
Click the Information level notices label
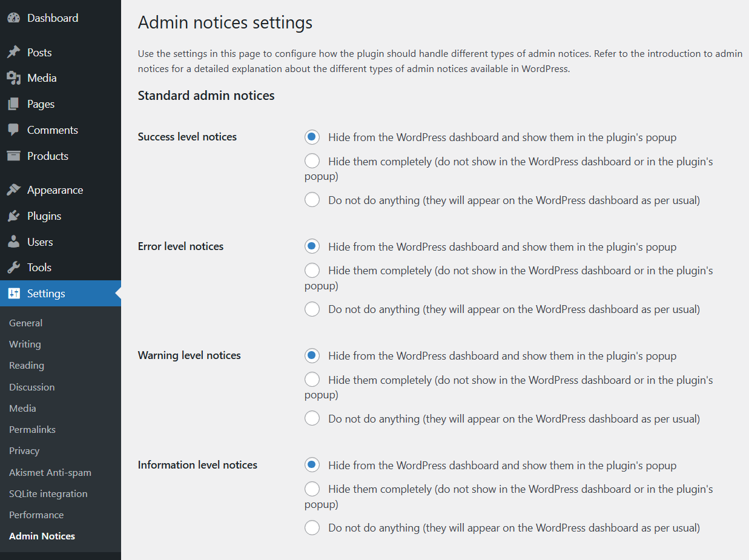point(197,465)
